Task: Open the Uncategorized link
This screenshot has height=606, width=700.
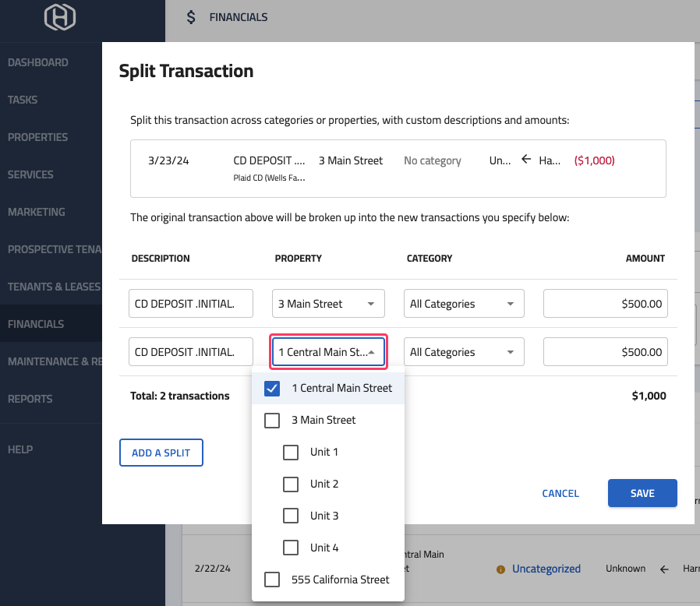Action: (x=547, y=569)
